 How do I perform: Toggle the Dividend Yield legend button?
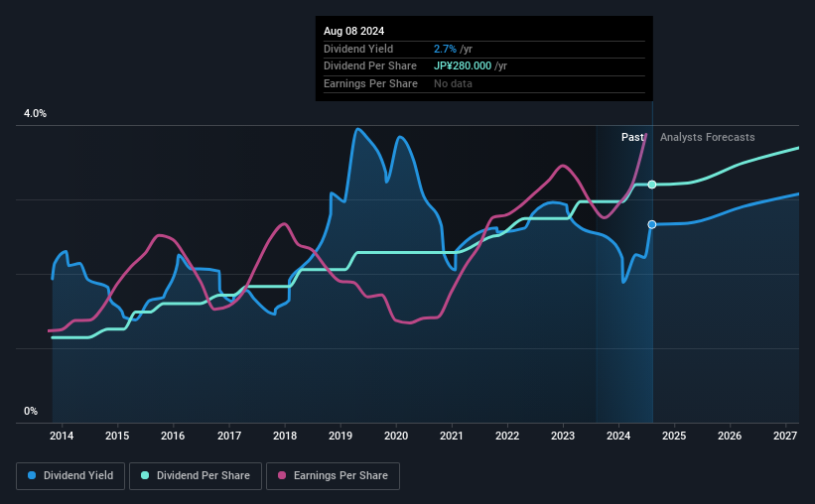70,476
